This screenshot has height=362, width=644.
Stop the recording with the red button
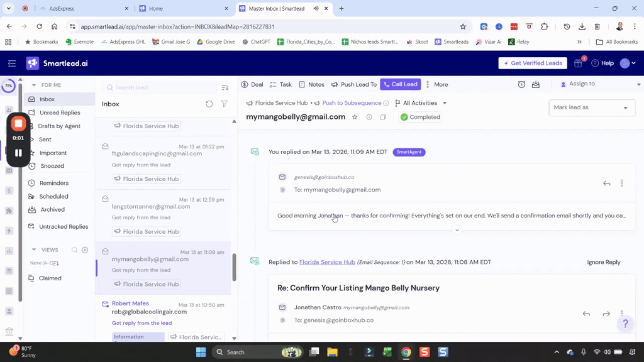pos(18,123)
